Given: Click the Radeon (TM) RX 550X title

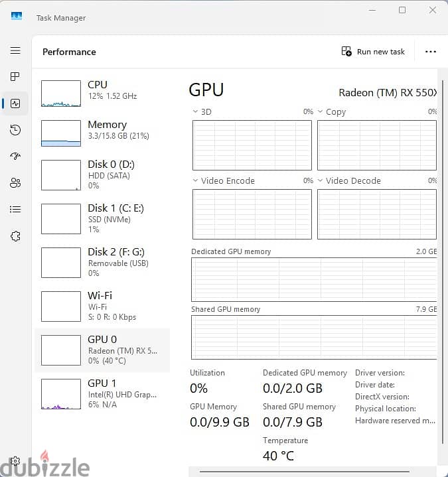Looking at the screenshot, I should (x=388, y=92).
